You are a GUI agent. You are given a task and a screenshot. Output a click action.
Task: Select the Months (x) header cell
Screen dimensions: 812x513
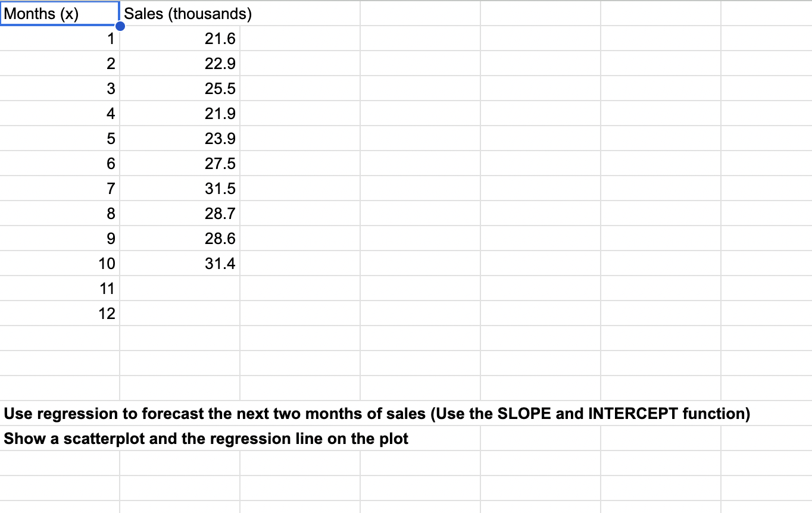click(60, 13)
